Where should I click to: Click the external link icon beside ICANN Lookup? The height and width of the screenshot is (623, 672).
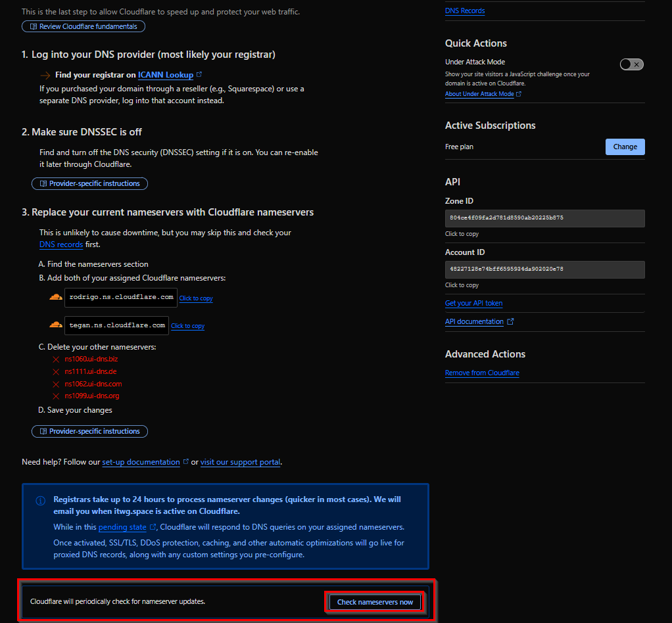pyautogui.click(x=199, y=74)
